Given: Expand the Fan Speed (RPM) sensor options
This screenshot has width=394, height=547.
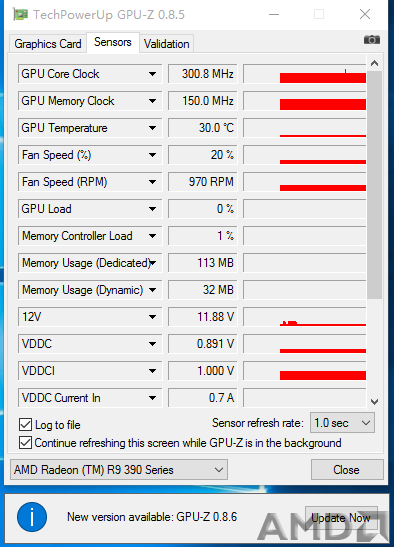Looking at the screenshot, I should pos(152,182).
